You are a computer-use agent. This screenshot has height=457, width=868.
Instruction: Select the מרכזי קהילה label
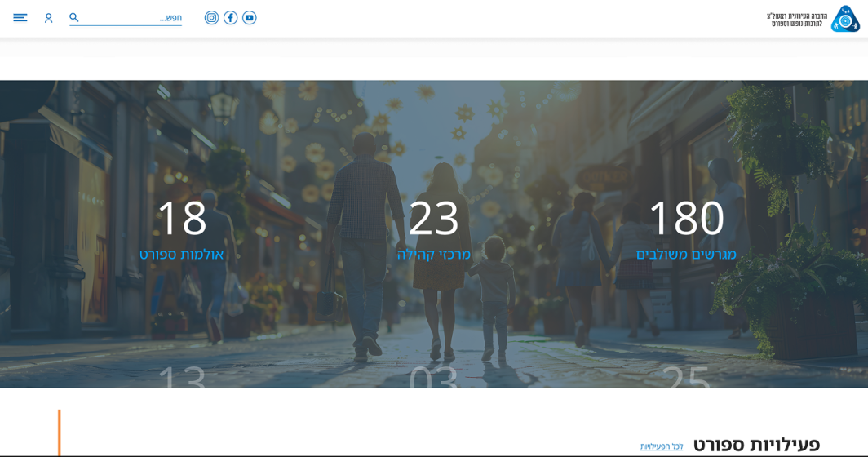433,255
